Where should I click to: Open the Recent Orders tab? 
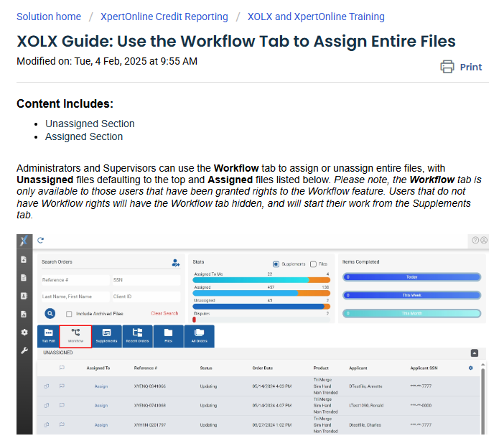[137, 336]
